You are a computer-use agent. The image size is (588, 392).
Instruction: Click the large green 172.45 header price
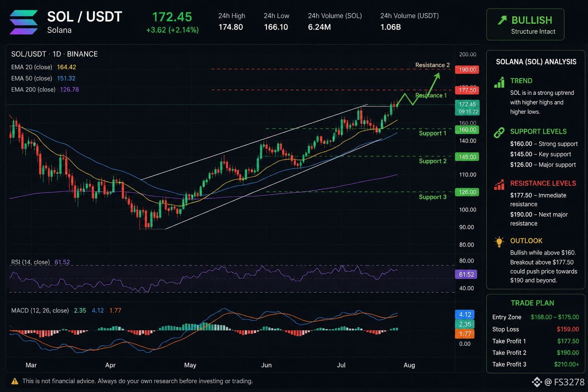[172, 17]
